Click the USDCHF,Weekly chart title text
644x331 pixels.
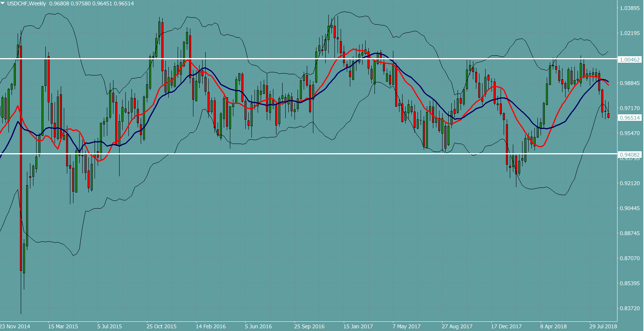point(27,3)
